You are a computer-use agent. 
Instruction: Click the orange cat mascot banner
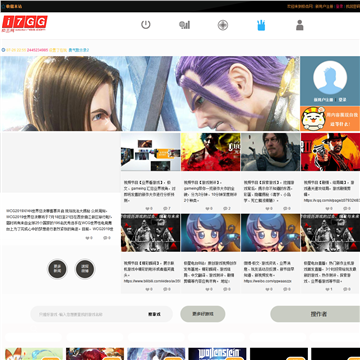point(330,119)
